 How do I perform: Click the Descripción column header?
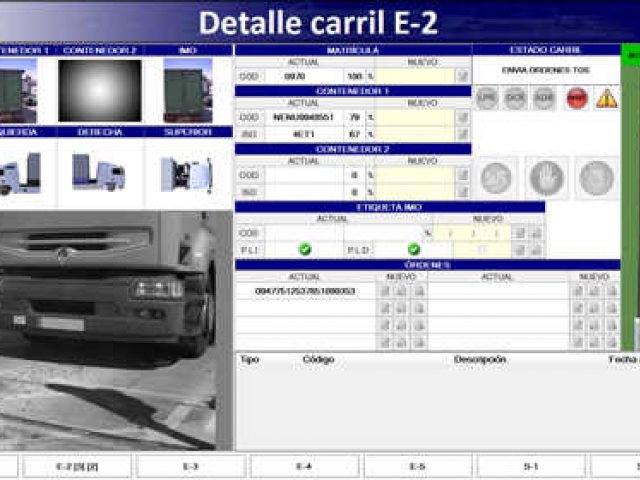pyautogui.click(x=480, y=360)
